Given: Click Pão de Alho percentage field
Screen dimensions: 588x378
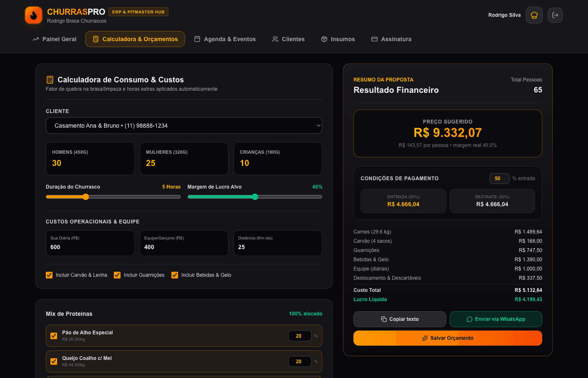Looking at the screenshot, I should pos(300,336).
